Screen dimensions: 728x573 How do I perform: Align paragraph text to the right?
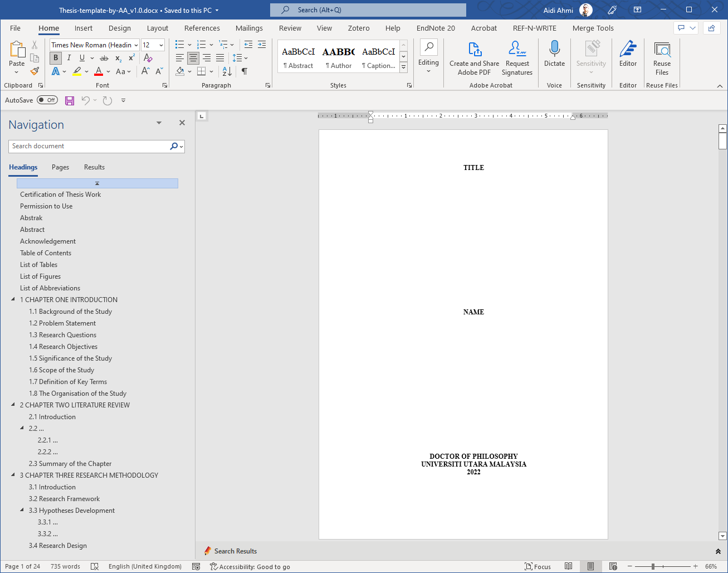[207, 58]
